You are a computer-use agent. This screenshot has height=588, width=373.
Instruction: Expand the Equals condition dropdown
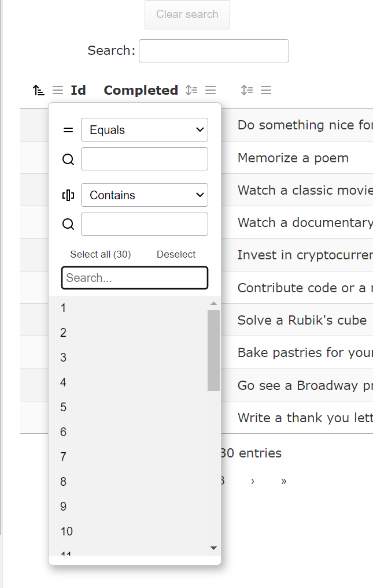coord(144,130)
